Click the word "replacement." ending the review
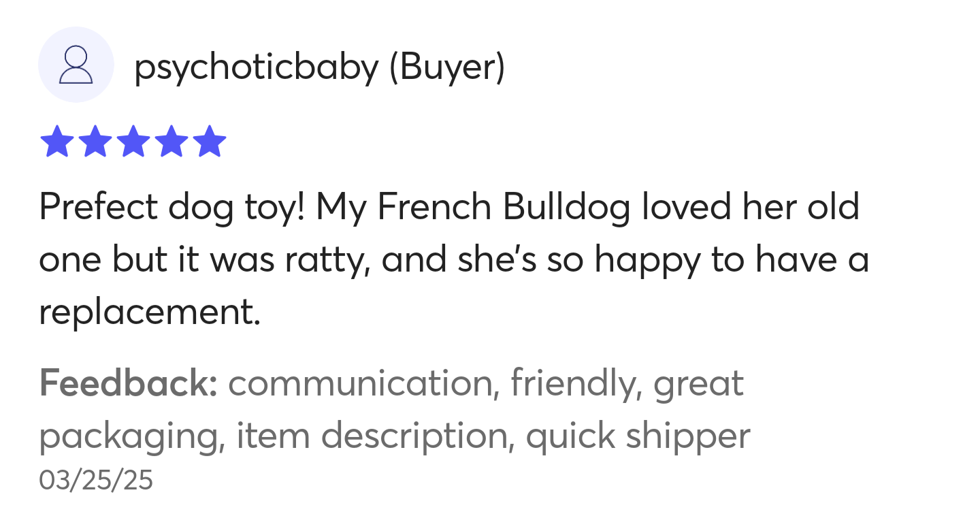The width and height of the screenshot is (980, 531). (x=150, y=313)
